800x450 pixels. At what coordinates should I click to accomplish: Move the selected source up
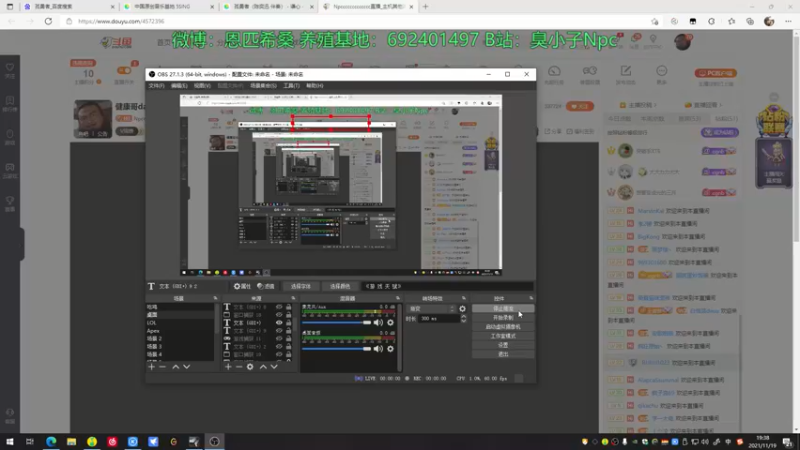click(x=263, y=366)
